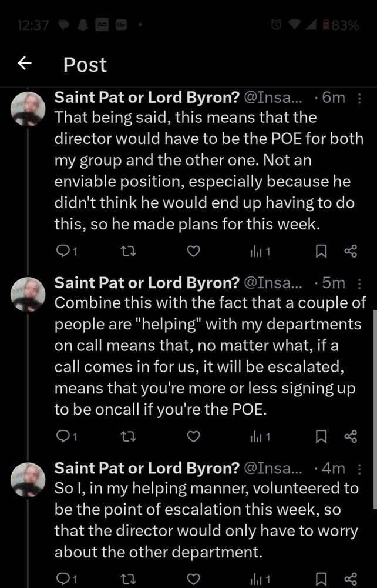The width and height of the screenshot is (377, 588).
Task: Open the post text starting "So I, in my helping manner"
Action: (x=206, y=519)
